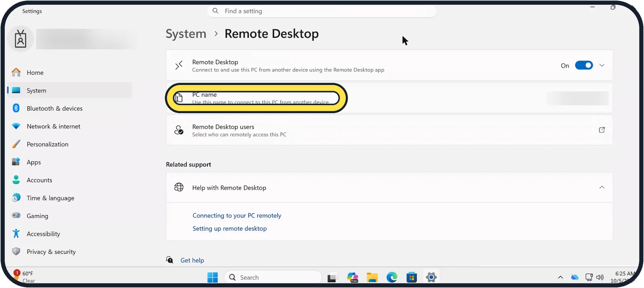Click the OneDrive cloud tray icon
The width and height of the screenshot is (644, 288).
click(x=575, y=277)
